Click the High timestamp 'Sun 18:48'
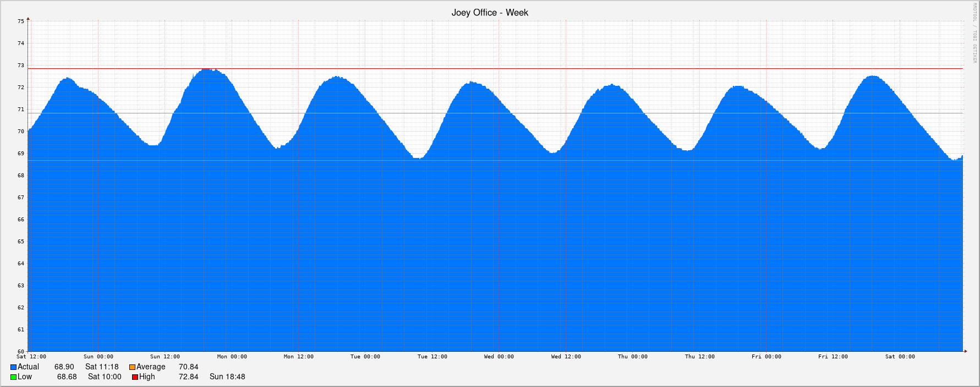This screenshot has width=980, height=387. pyautogui.click(x=227, y=377)
